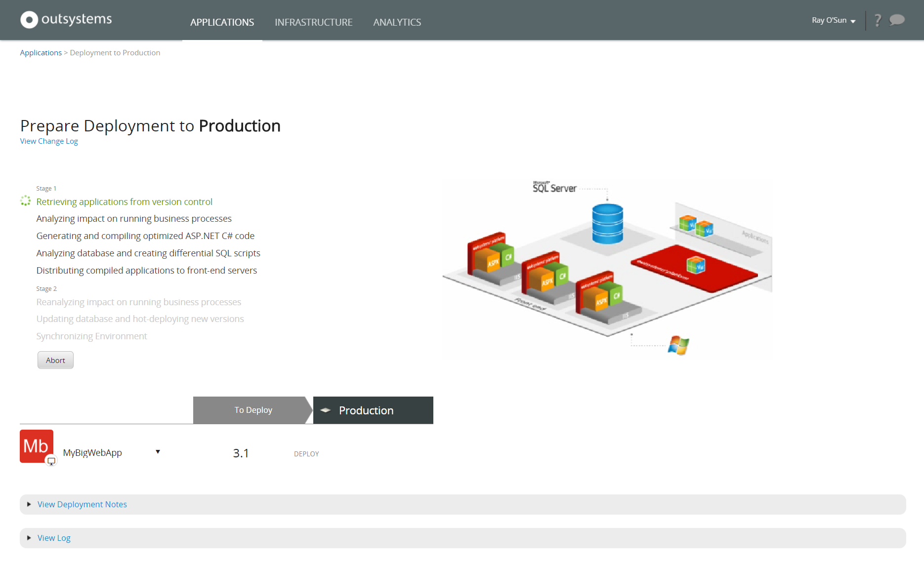The height and width of the screenshot is (563, 924).
Task: Abort the running deployment
Action: tap(55, 360)
